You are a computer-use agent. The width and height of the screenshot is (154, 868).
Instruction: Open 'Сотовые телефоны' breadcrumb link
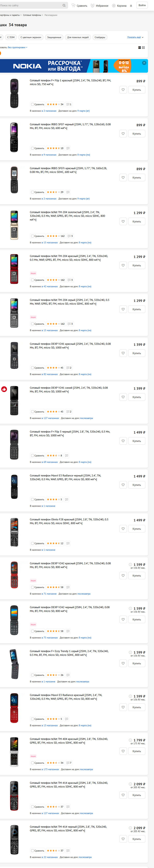click(32, 15)
